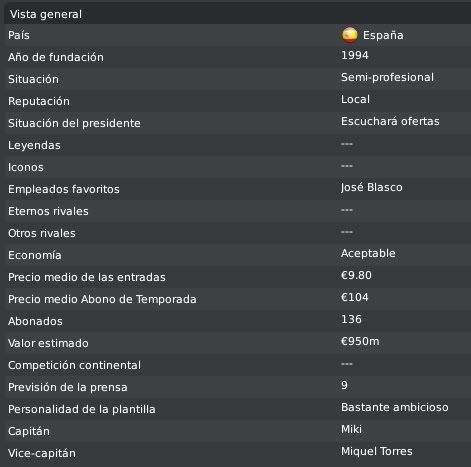This screenshot has height=467, width=471.
Task: Open captain Miki's profile
Action: click(351, 429)
